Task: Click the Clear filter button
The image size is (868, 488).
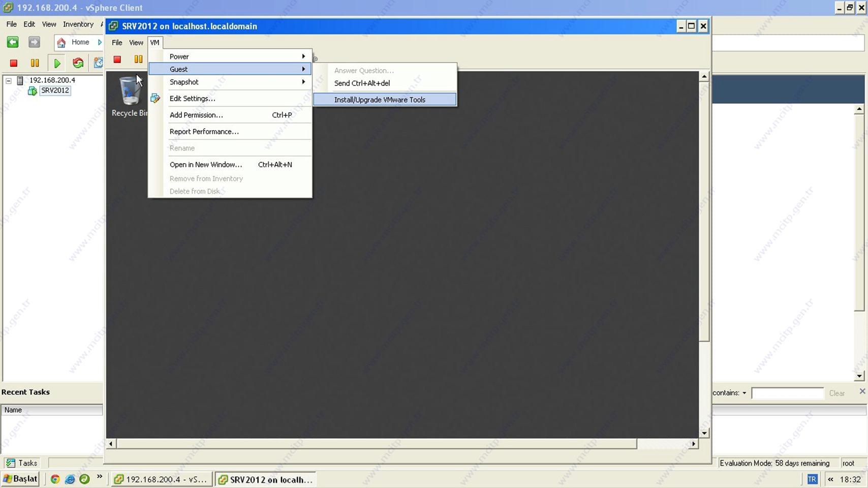Action: tap(836, 393)
